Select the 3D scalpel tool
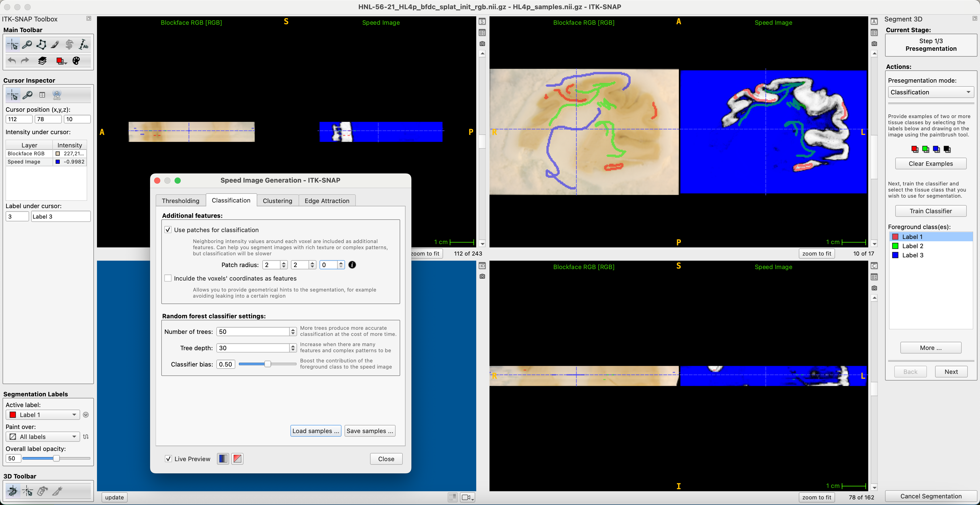Screen dimensions: 980x505 coord(57,491)
